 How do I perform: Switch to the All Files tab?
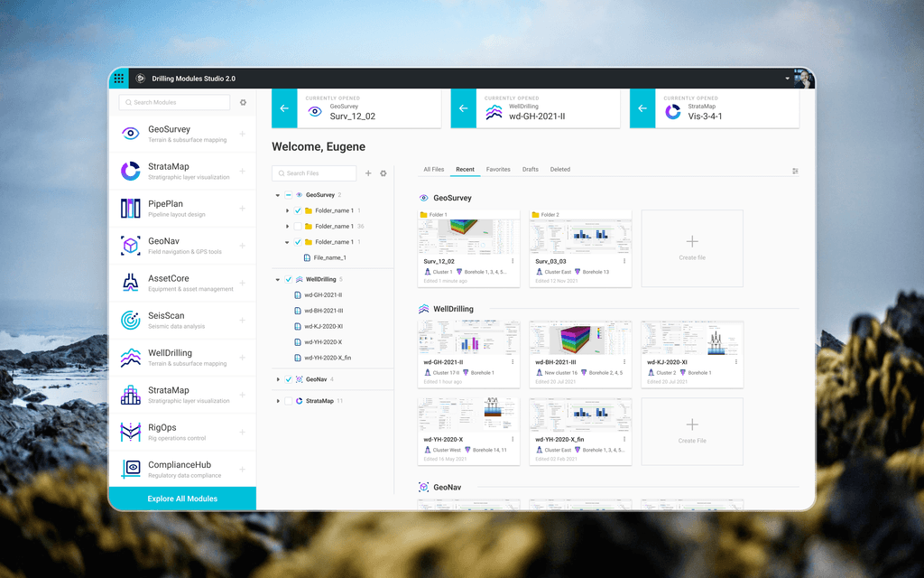click(x=434, y=169)
